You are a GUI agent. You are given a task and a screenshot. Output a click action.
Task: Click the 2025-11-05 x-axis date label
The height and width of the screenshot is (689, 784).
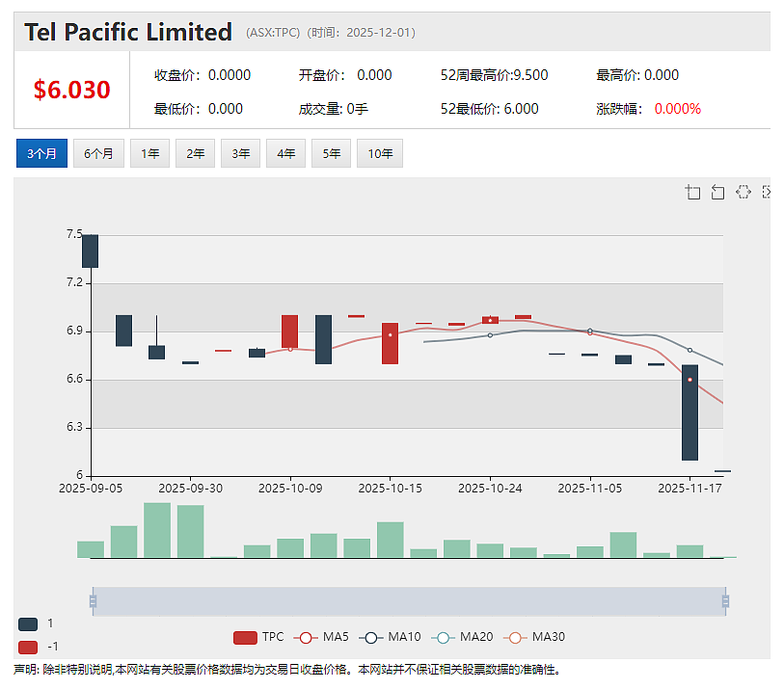pos(590,489)
